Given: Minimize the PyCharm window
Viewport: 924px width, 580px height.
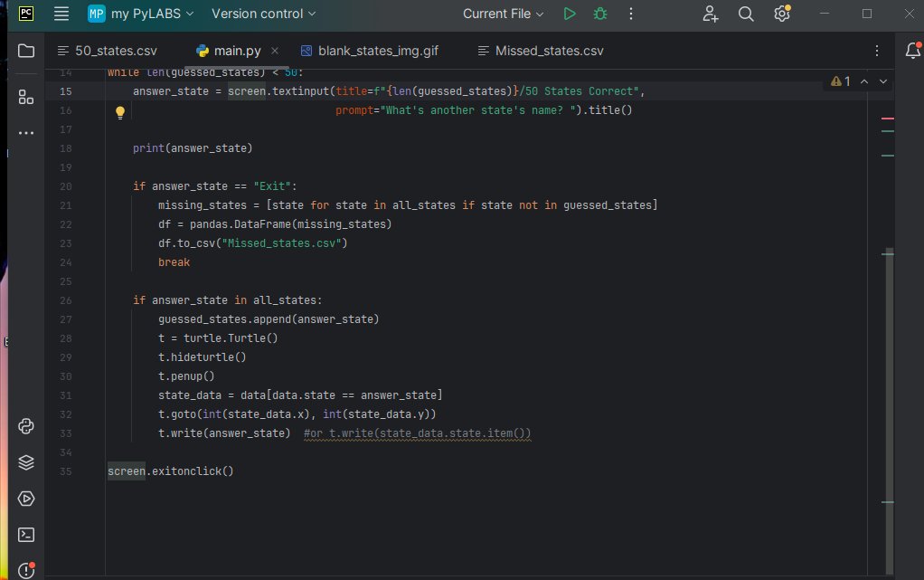Looking at the screenshot, I should point(825,14).
